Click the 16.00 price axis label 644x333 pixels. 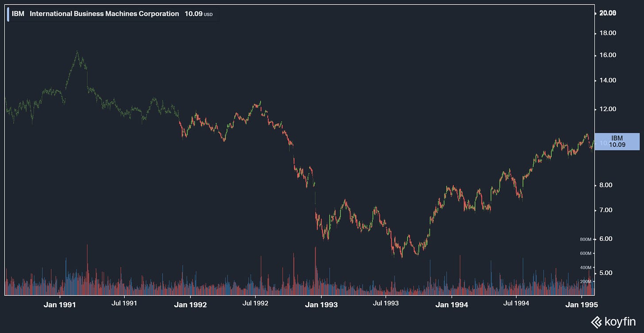tap(608, 55)
